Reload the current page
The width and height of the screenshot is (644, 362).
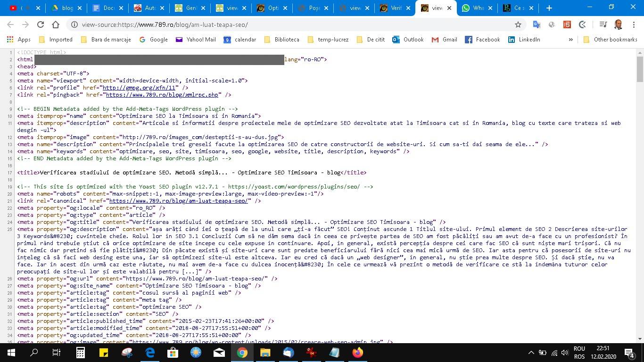pyautogui.click(x=41, y=25)
